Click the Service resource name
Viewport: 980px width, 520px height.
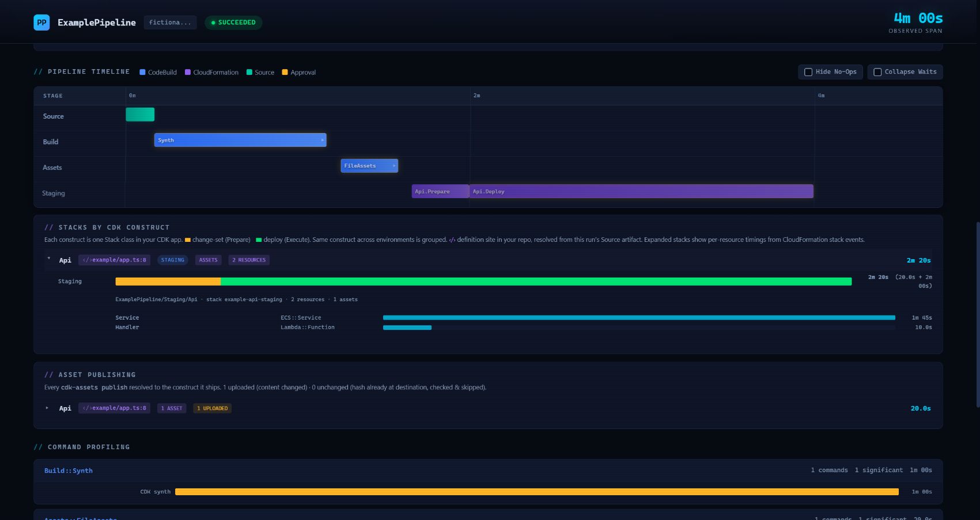tap(127, 317)
